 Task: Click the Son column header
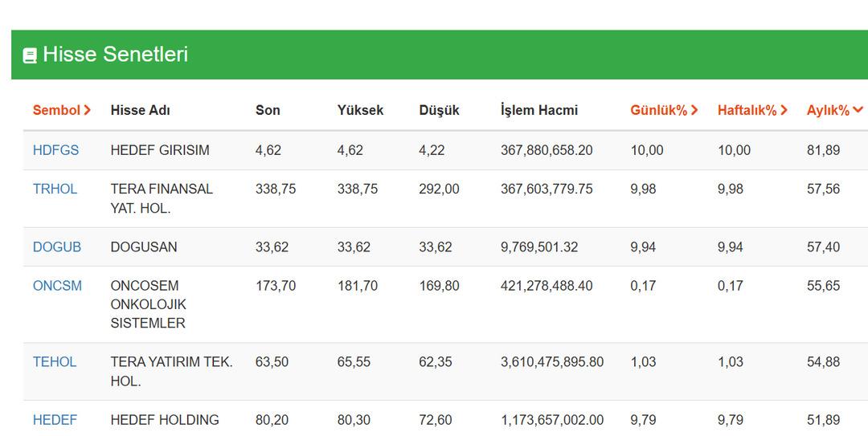[268, 111]
